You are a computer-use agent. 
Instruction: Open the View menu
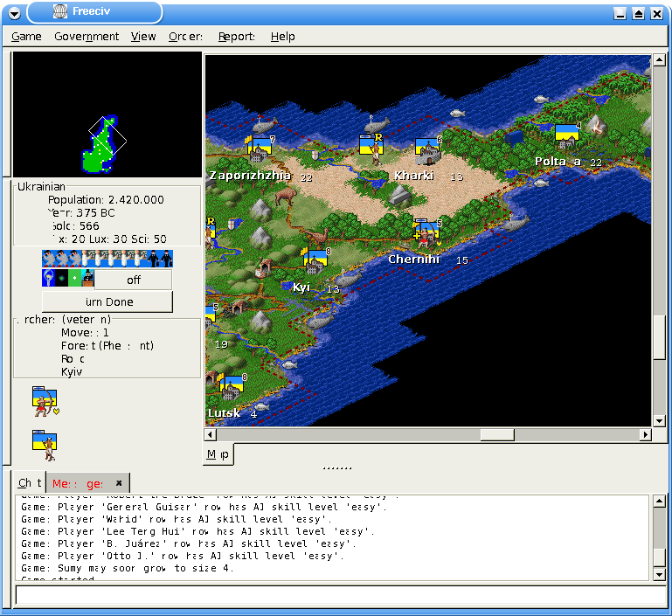pyautogui.click(x=143, y=37)
